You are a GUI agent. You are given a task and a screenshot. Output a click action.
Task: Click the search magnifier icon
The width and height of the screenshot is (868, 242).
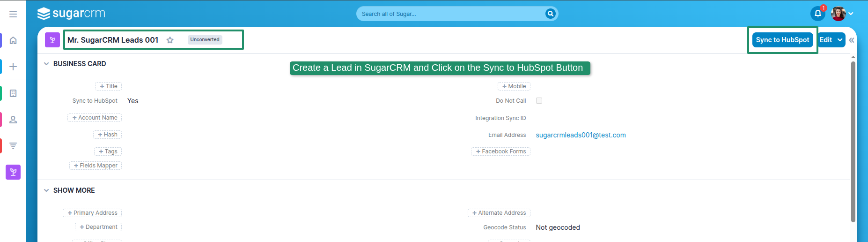click(x=550, y=14)
